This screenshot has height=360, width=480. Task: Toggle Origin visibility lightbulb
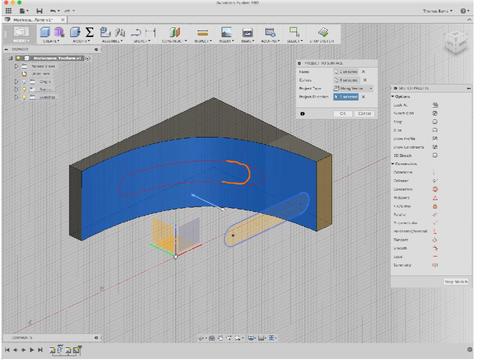click(24, 81)
